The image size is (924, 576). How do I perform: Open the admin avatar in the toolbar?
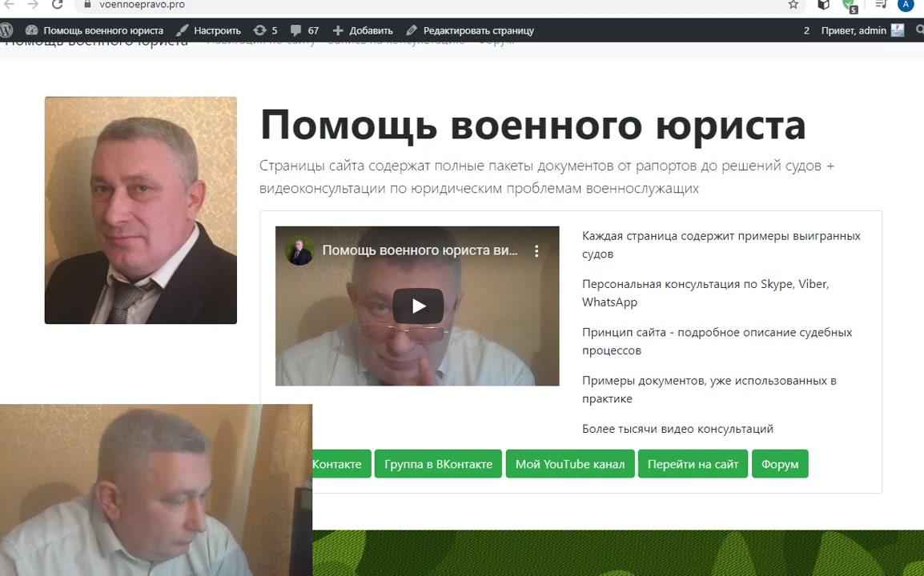[898, 30]
